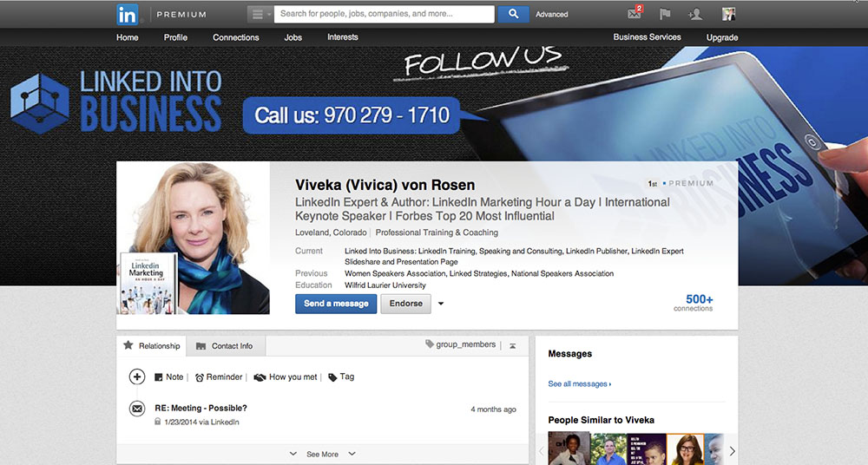The height and width of the screenshot is (465, 868).
Task: Click Send a message button
Action: click(x=336, y=304)
